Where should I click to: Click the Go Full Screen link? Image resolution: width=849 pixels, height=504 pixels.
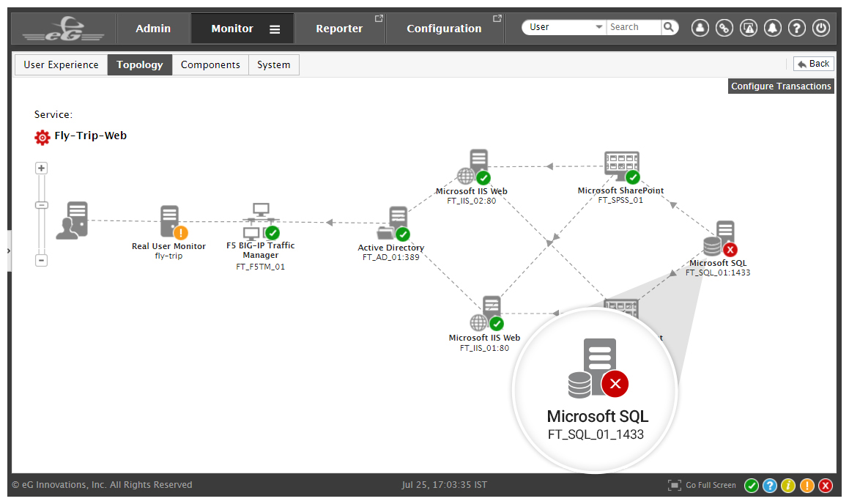711,486
